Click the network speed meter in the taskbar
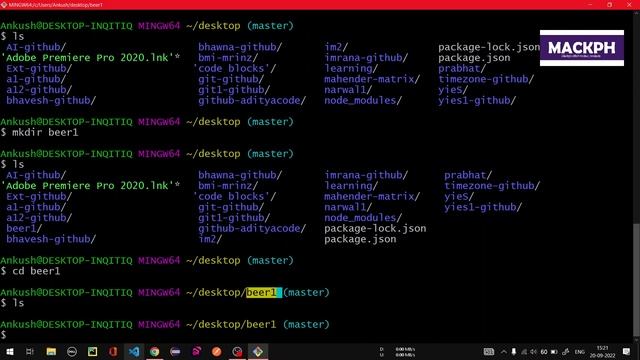 398,352
